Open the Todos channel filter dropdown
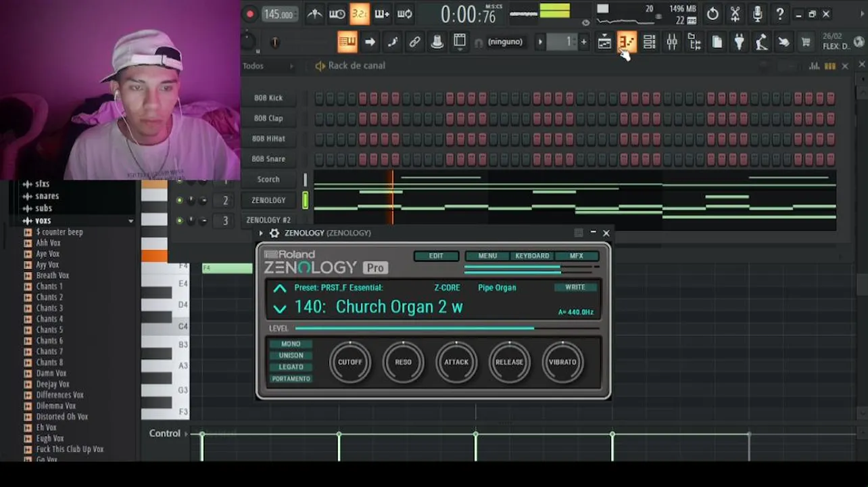Screen dimensions: 868x487 click(268, 66)
